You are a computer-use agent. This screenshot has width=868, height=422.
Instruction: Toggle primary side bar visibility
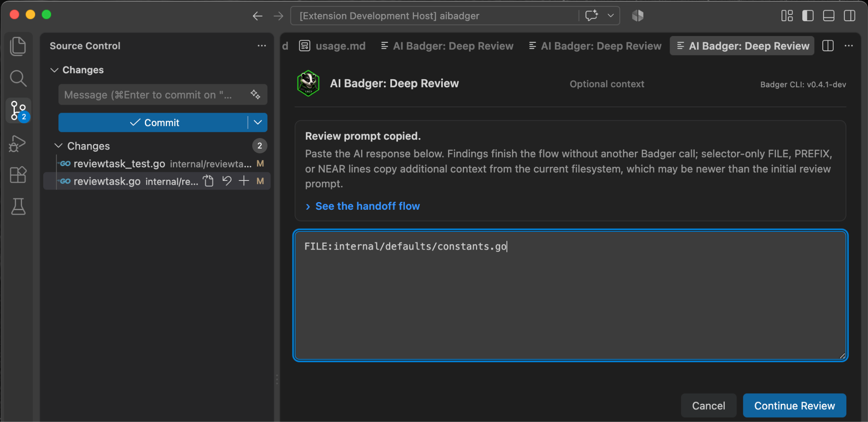pyautogui.click(x=808, y=16)
